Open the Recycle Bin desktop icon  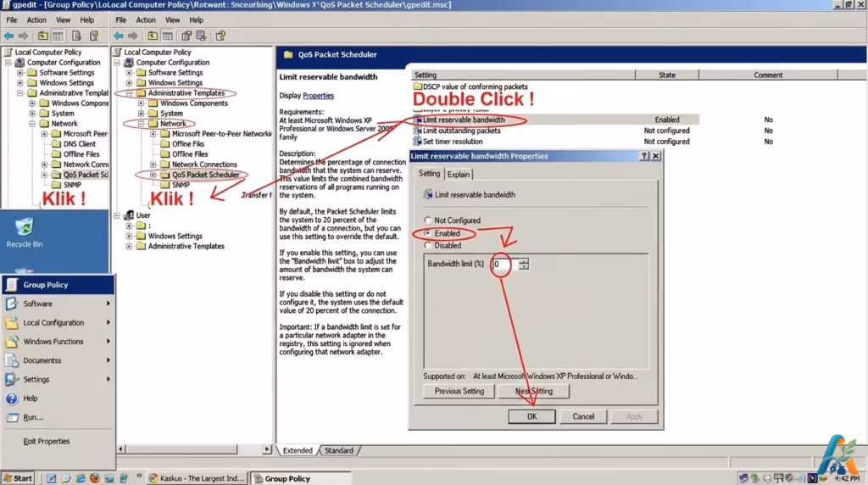coord(25,232)
